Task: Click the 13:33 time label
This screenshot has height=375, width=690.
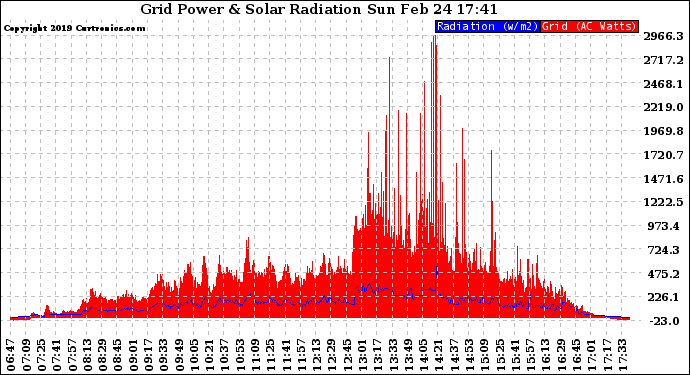Action: tap(393, 355)
